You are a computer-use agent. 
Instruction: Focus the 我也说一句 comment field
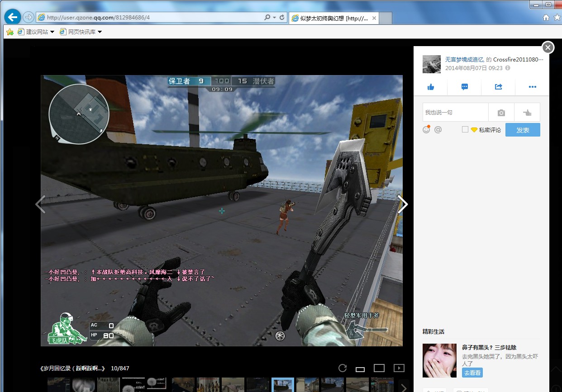coord(456,113)
